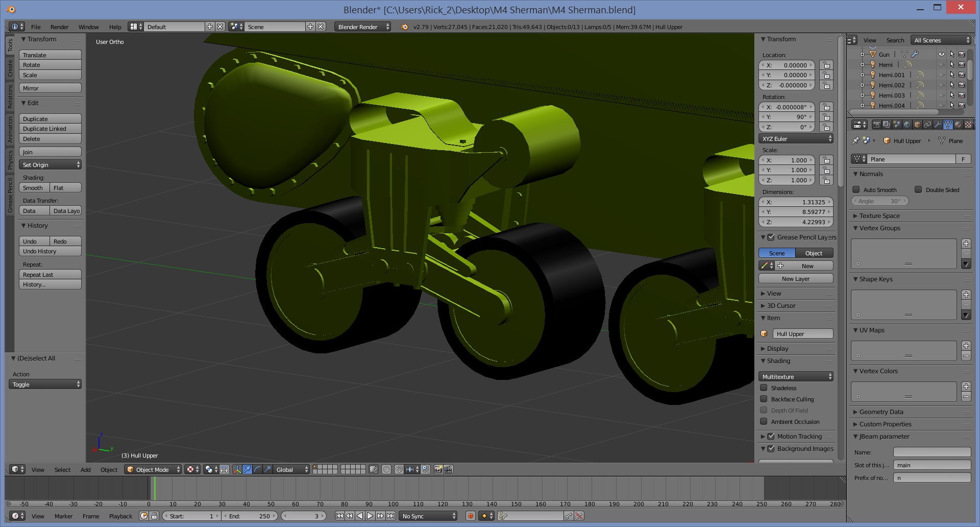The image size is (980, 527).
Task: Open the Window menu
Action: pos(88,27)
